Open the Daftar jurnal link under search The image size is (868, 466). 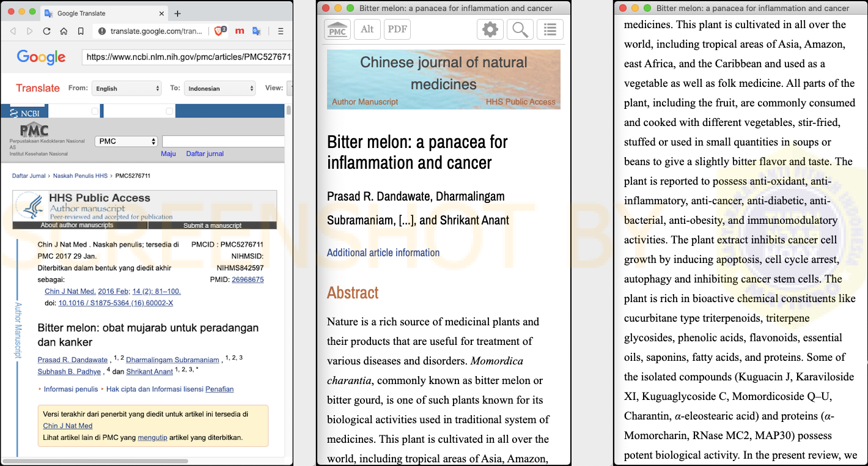pos(205,153)
